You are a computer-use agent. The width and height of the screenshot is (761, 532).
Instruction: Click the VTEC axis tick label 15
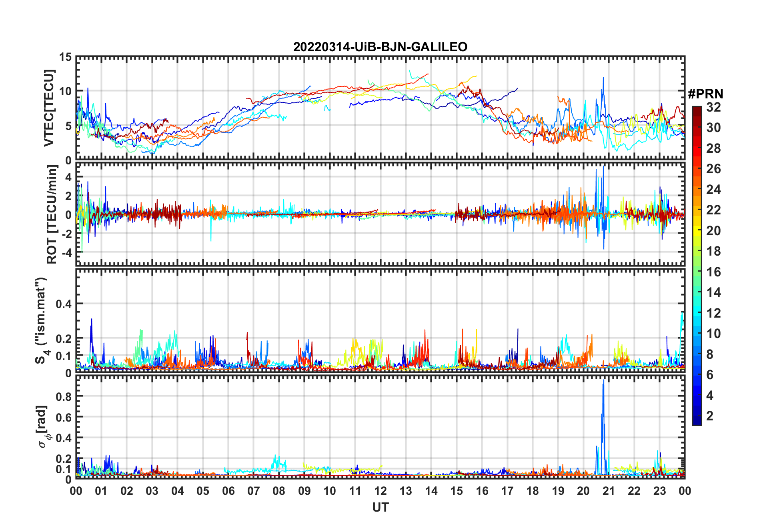(65, 57)
